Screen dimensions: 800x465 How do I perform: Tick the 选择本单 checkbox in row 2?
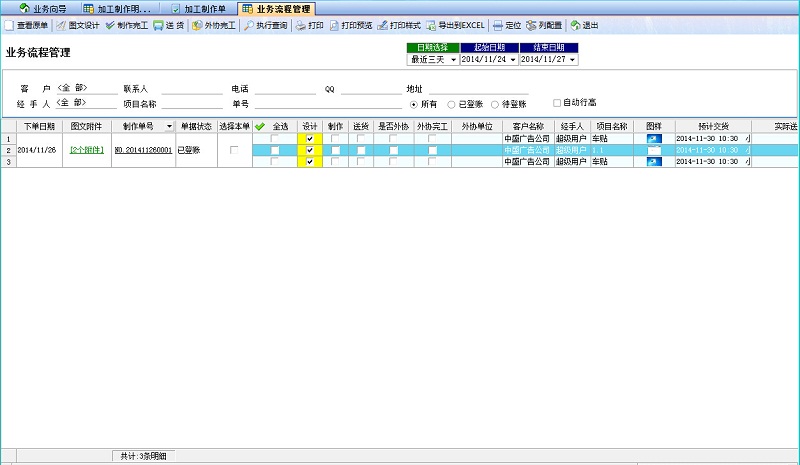tap(235, 150)
